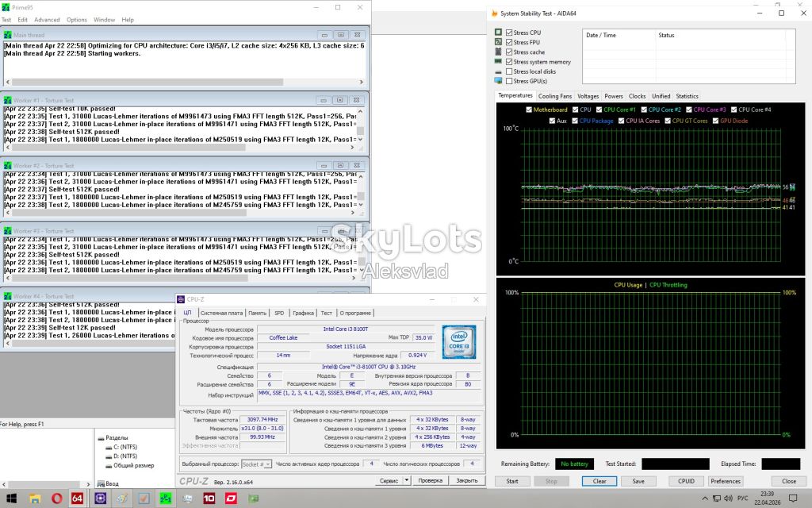Open the Socket # processor selection dropdown

coord(256,464)
